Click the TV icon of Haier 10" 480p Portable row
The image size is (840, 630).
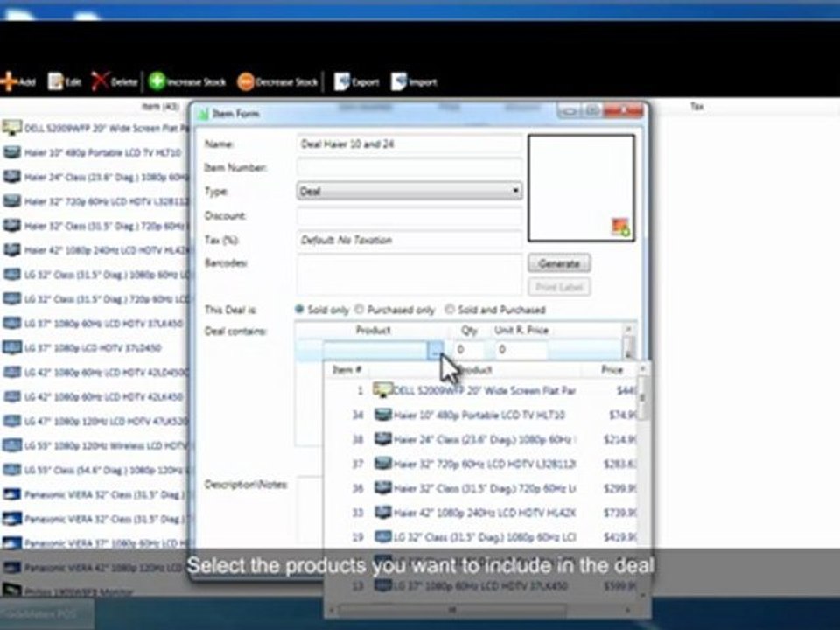click(11, 152)
